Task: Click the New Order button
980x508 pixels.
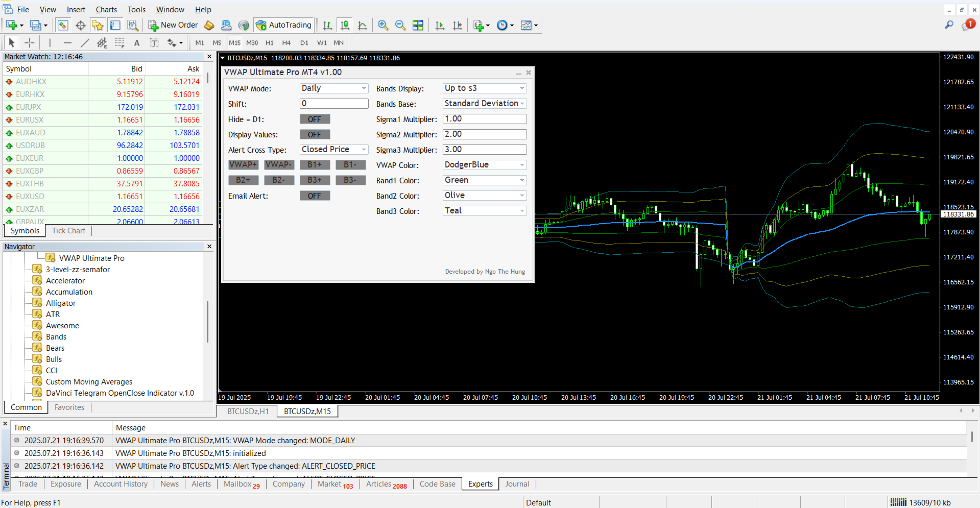Action: [x=173, y=25]
